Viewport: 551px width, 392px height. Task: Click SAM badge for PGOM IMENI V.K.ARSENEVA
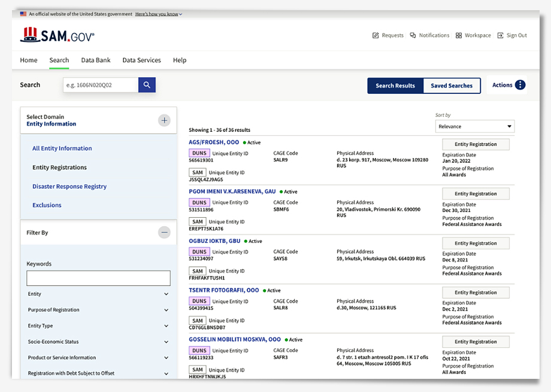(198, 221)
